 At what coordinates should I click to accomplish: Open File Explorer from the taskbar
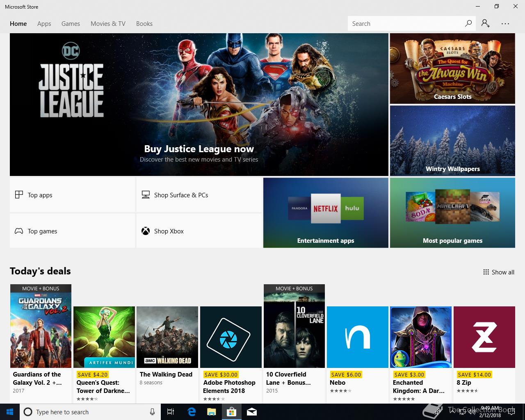211,412
